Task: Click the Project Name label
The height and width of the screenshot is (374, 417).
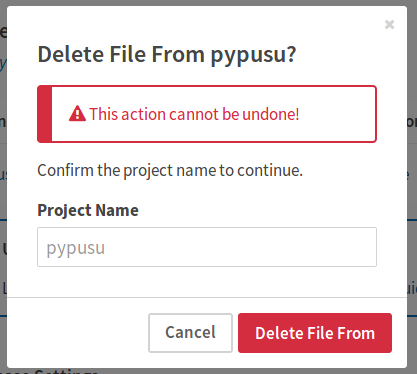Action: 88,210
